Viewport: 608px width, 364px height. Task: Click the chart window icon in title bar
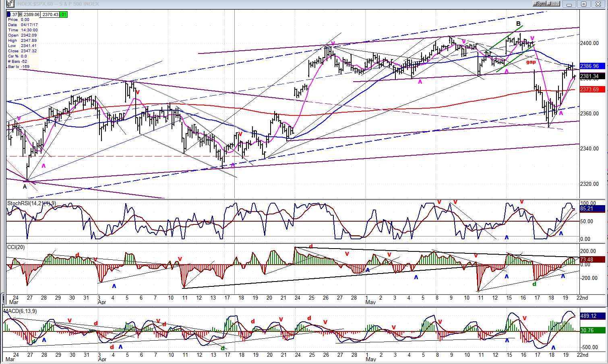pyautogui.click(x=10, y=4)
